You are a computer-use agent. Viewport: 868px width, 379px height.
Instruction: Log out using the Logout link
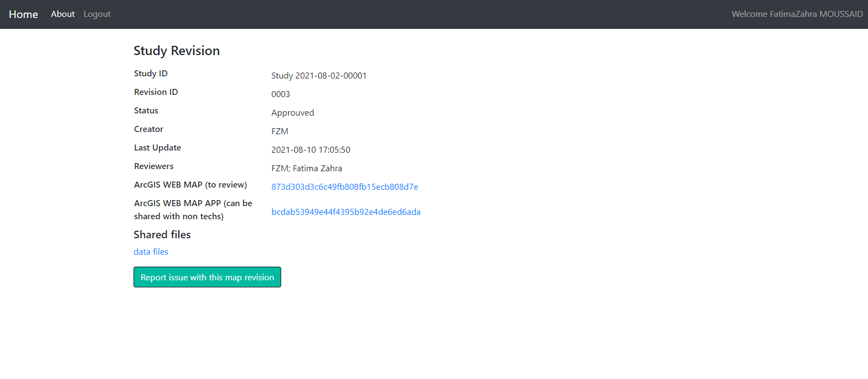(x=97, y=14)
